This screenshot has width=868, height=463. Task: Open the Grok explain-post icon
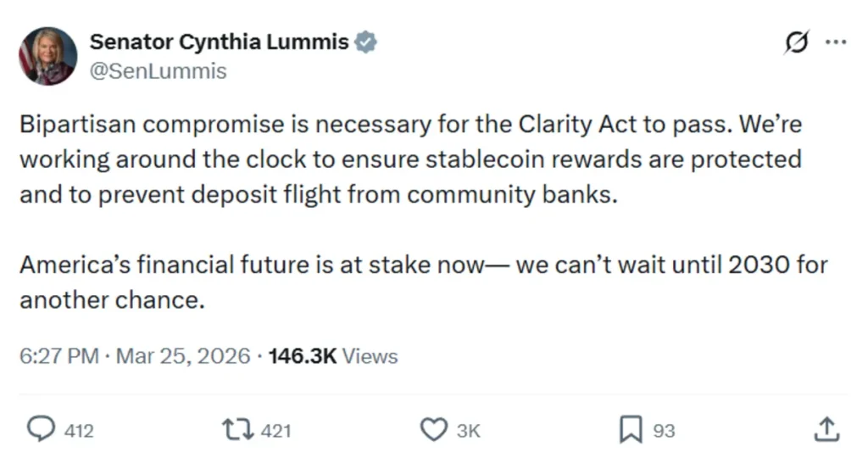click(797, 41)
